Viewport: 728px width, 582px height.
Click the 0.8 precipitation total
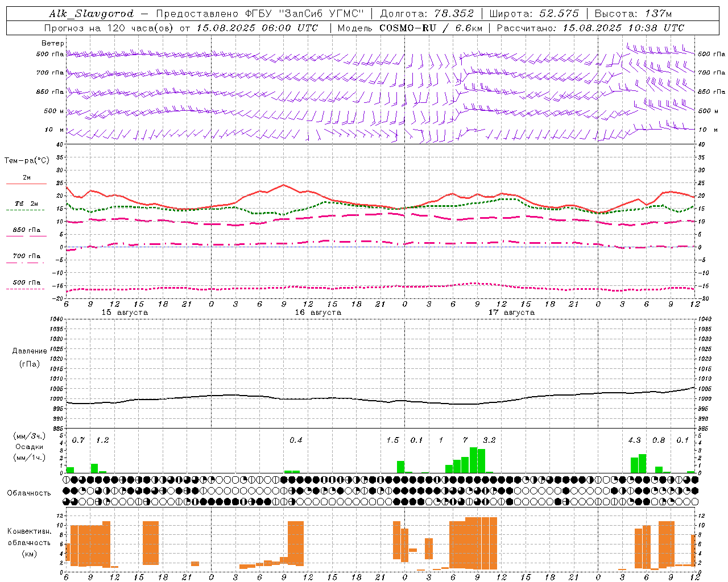pos(659,440)
